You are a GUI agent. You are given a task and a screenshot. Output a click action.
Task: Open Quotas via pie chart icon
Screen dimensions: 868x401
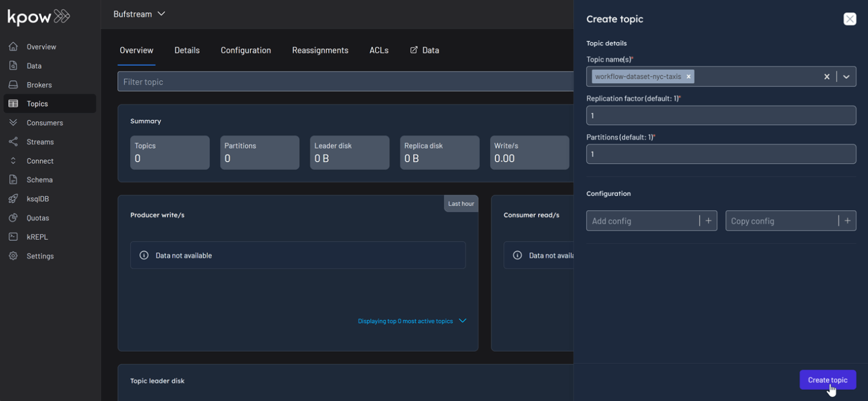(13, 218)
